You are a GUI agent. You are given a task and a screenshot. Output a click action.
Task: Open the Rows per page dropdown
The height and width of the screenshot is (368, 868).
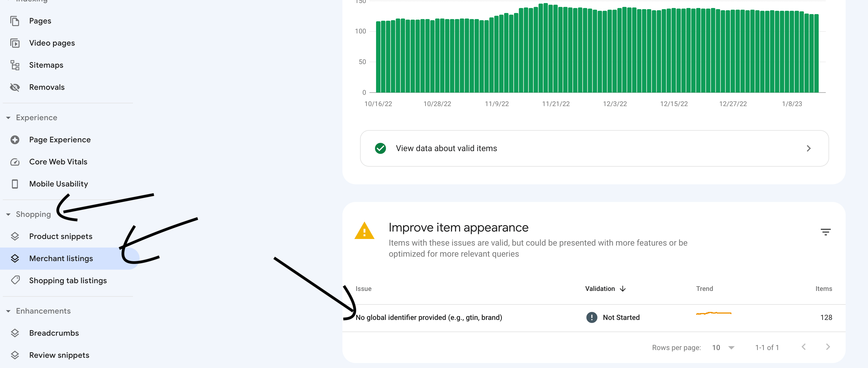723,348
